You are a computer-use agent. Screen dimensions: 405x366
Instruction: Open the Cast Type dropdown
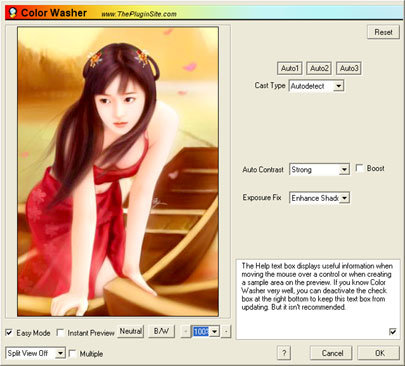[x=316, y=86]
